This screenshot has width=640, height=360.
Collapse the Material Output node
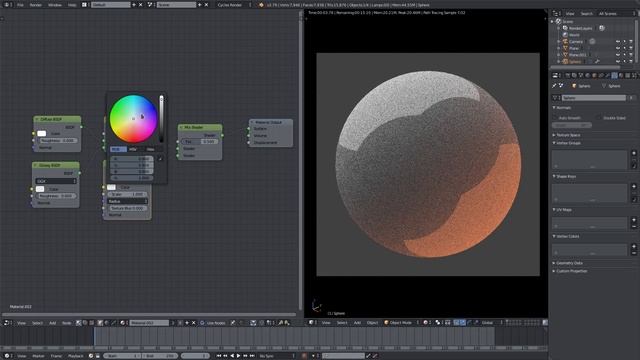[x=252, y=122]
